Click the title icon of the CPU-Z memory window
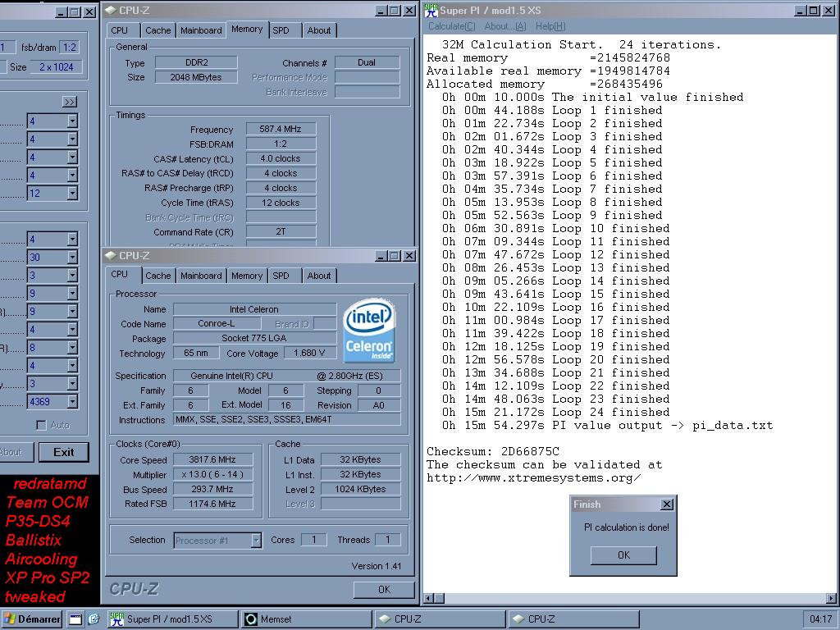 [x=111, y=10]
